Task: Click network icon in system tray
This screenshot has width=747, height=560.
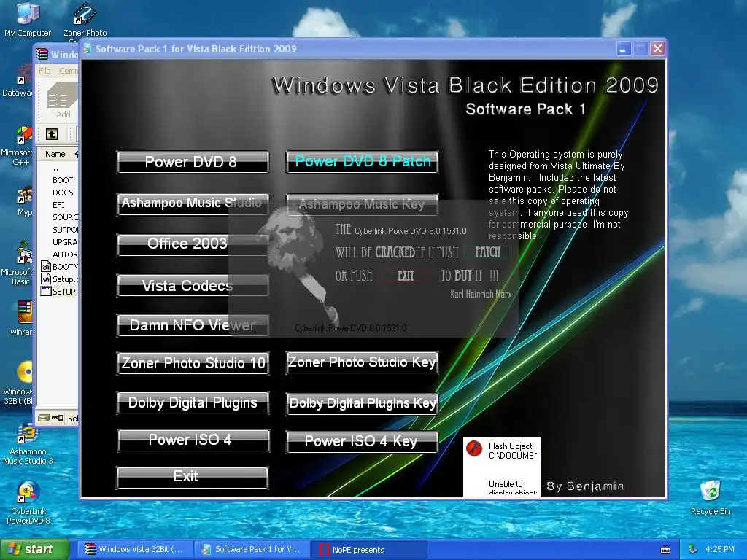Action: 693,549
